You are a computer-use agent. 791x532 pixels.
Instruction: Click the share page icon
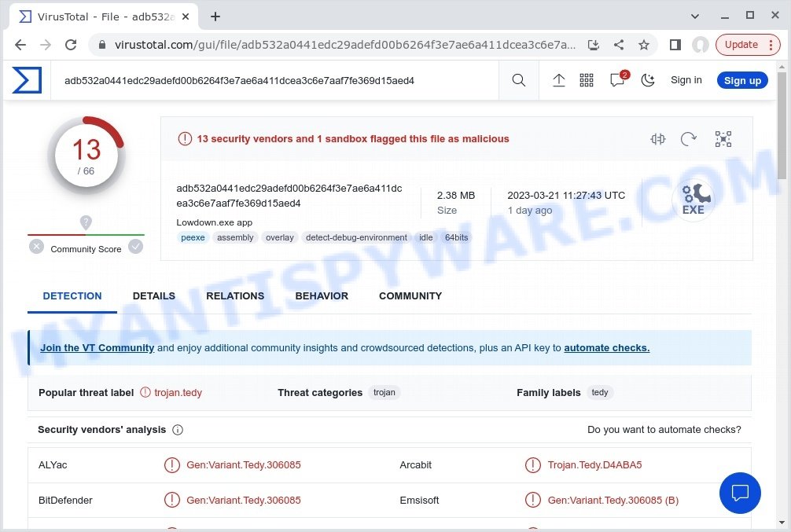click(619, 45)
